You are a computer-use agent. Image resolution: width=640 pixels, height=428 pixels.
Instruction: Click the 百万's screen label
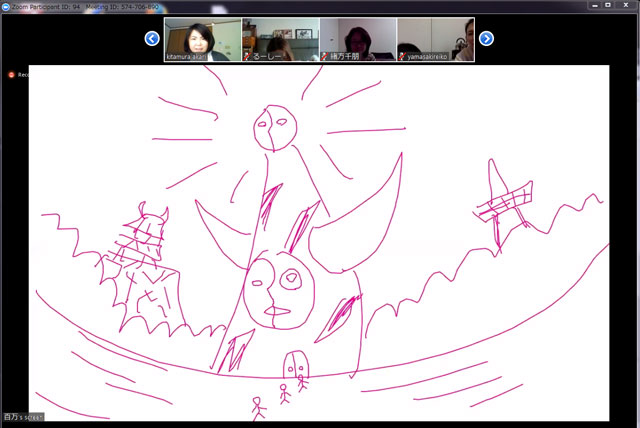23,417
